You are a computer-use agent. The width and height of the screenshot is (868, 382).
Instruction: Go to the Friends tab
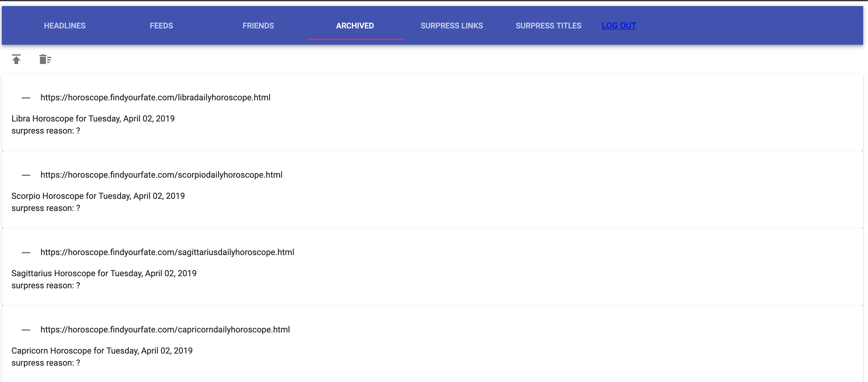click(x=258, y=26)
